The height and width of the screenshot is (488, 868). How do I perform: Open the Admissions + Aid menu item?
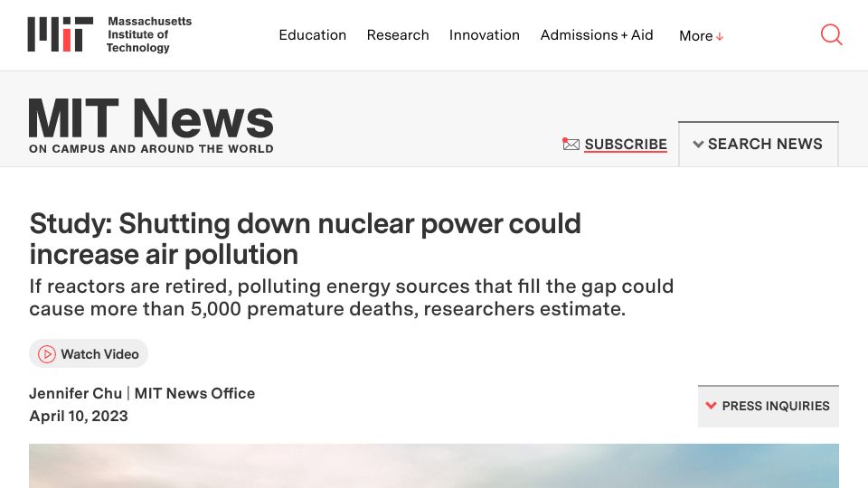pos(597,35)
